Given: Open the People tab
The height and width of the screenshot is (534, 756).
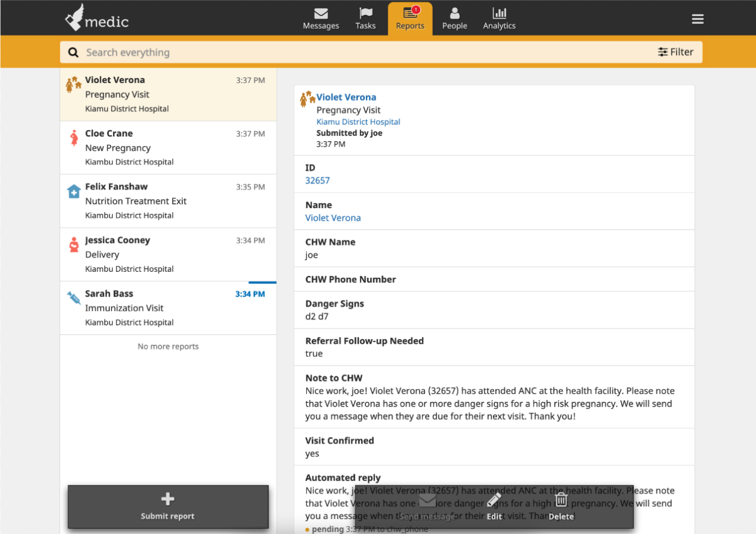Looking at the screenshot, I should (x=454, y=19).
